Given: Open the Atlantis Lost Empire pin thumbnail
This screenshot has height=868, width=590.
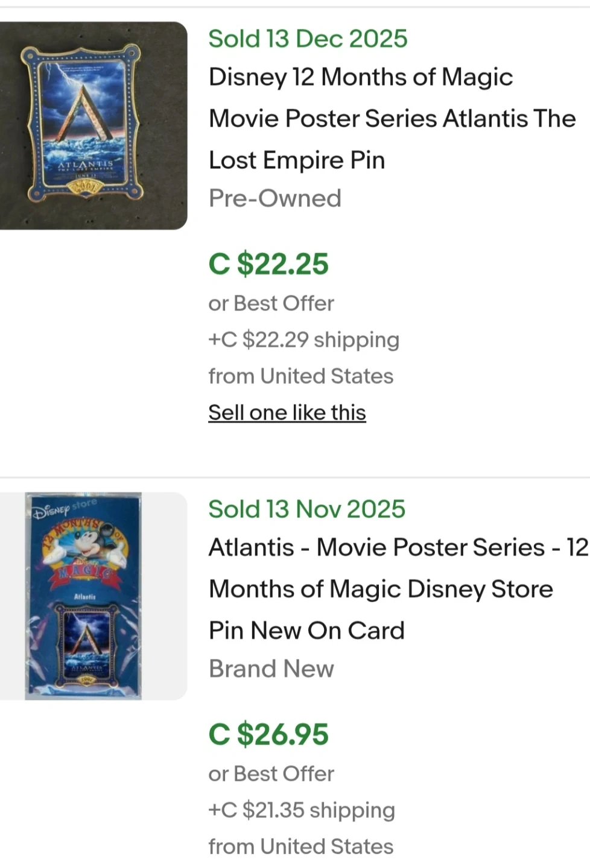Looking at the screenshot, I should point(93,125).
